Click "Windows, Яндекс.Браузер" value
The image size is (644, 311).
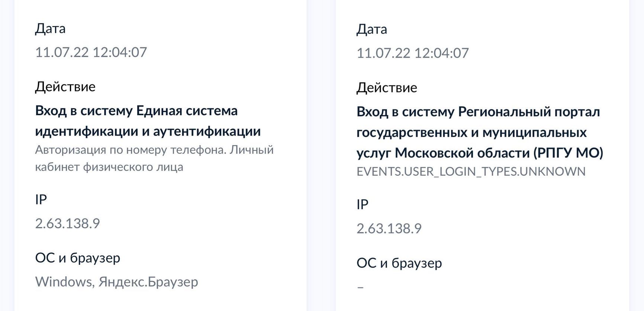coord(116,282)
